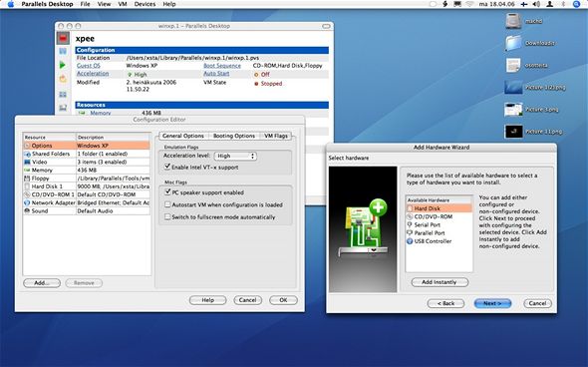Select Network Adapter row in resource list
The width and height of the screenshot is (588, 367).
[x=87, y=203]
